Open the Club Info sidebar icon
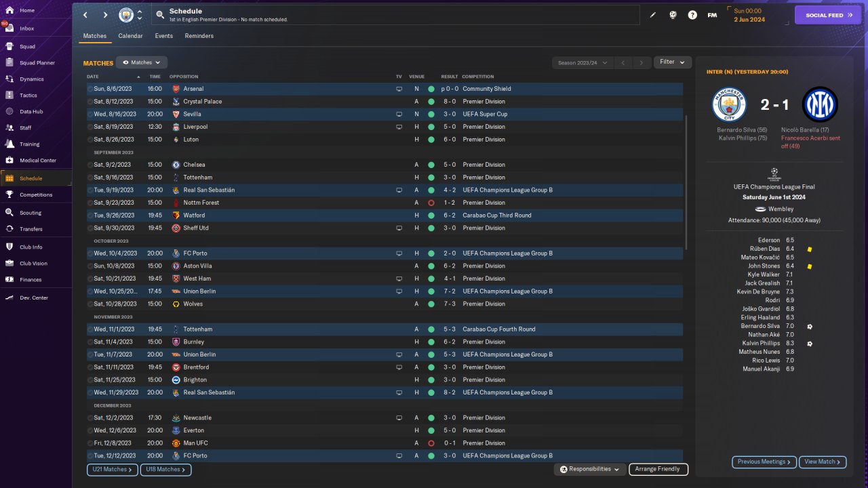 (9, 247)
